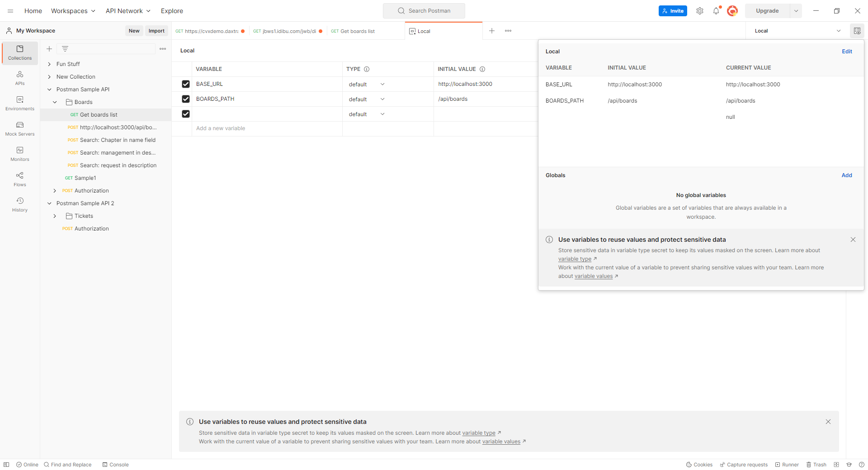This screenshot has height=470, width=868.
Task: Open Cookies manager
Action: click(x=699, y=465)
